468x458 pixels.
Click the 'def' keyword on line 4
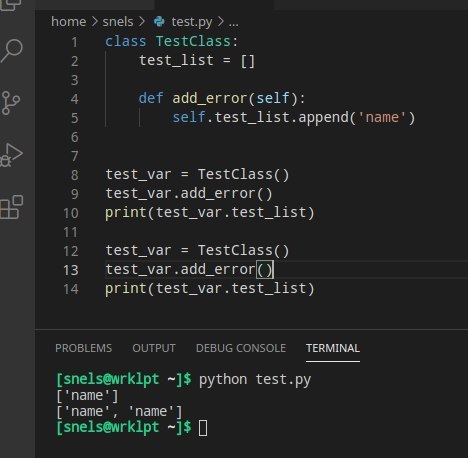tap(151, 99)
